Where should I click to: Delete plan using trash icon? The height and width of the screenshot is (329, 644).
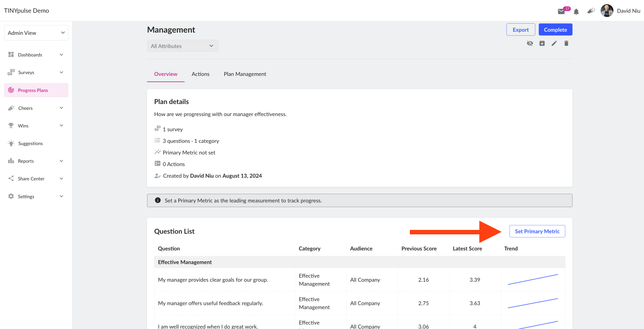[x=566, y=43]
